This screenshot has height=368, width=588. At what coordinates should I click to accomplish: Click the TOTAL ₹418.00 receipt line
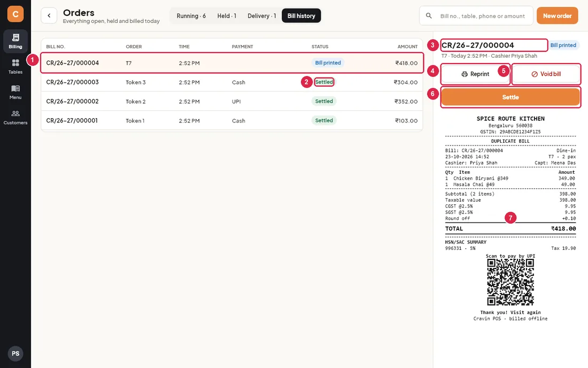point(510,228)
